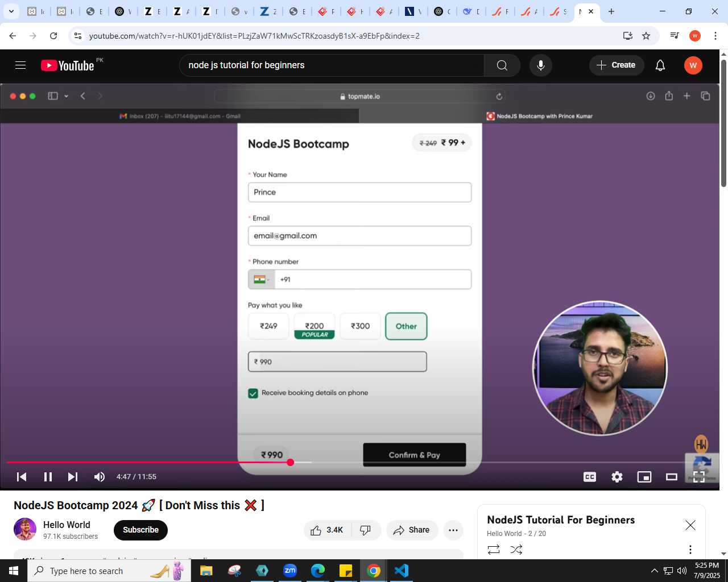
Task: Start voice search with microphone icon
Action: pyautogui.click(x=541, y=65)
